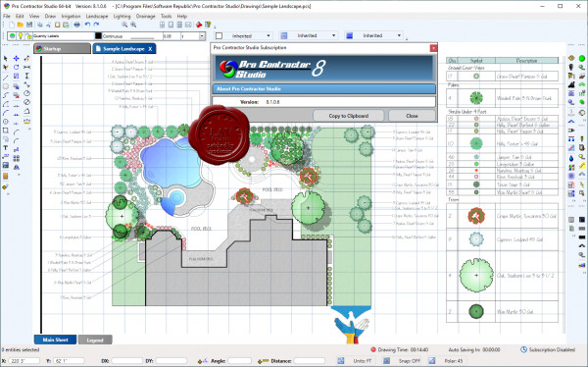
Task: Select the Insert image tool
Action: point(5,165)
